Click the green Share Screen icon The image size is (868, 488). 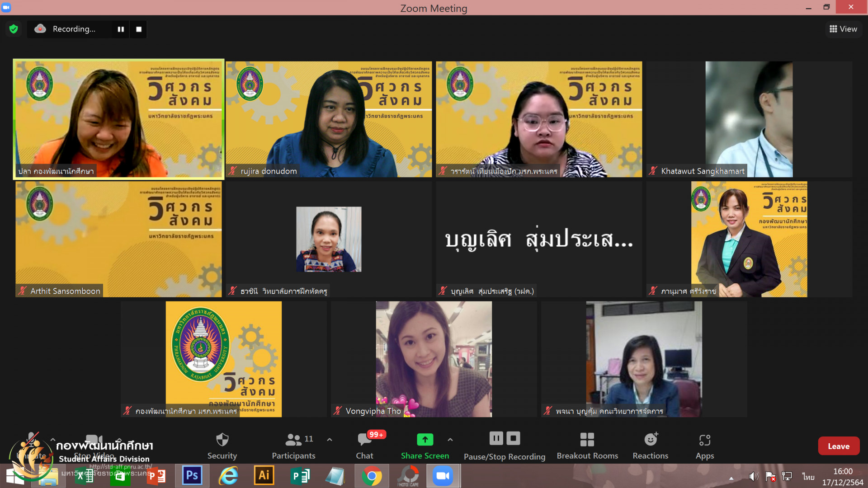425,439
